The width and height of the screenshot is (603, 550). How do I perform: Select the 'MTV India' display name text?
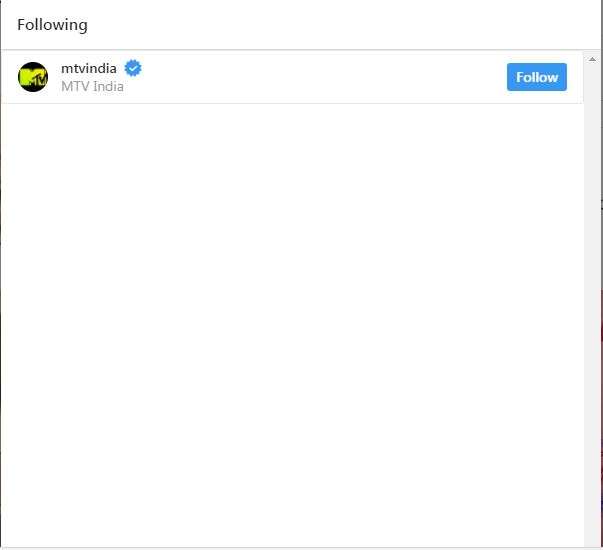point(92,86)
